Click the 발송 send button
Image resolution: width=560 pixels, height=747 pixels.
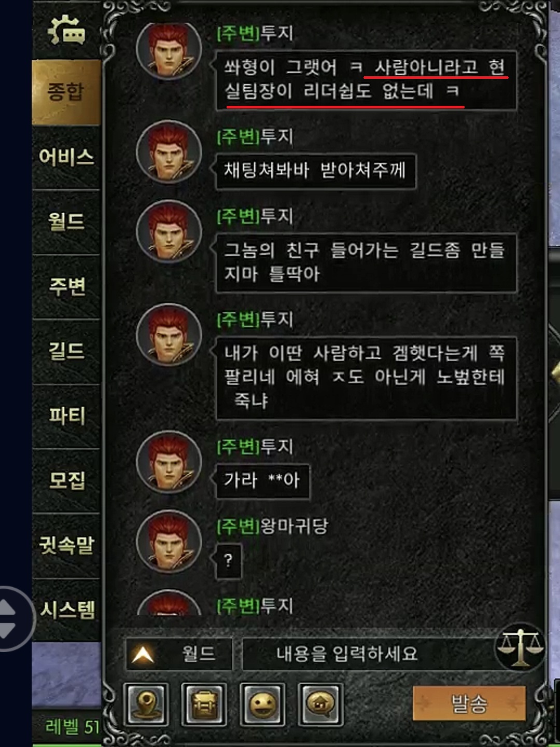click(469, 703)
